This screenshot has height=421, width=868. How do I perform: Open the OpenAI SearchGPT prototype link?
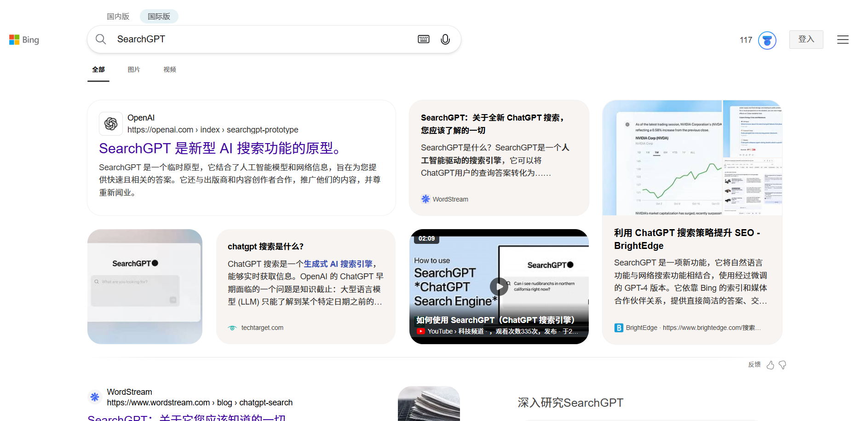(219, 148)
